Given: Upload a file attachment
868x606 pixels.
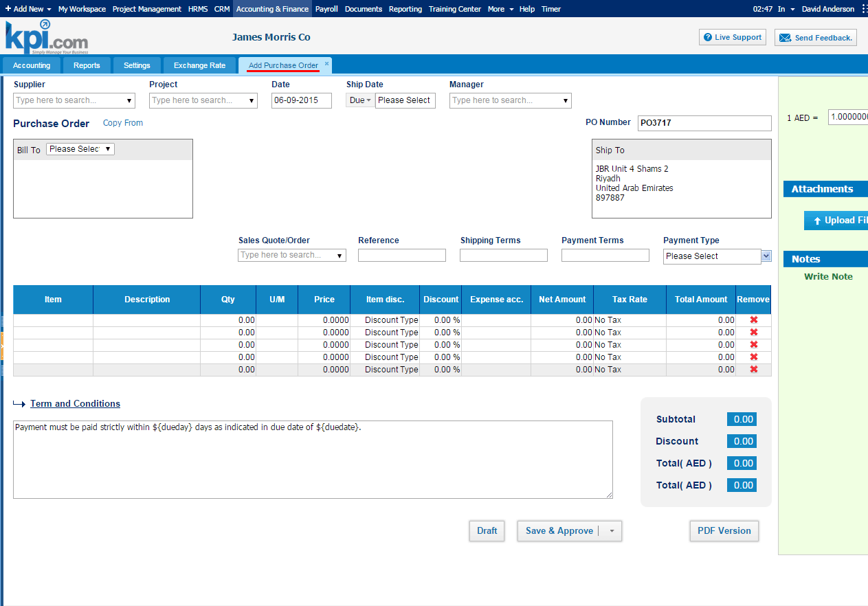Looking at the screenshot, I should (x=836, y=221).
